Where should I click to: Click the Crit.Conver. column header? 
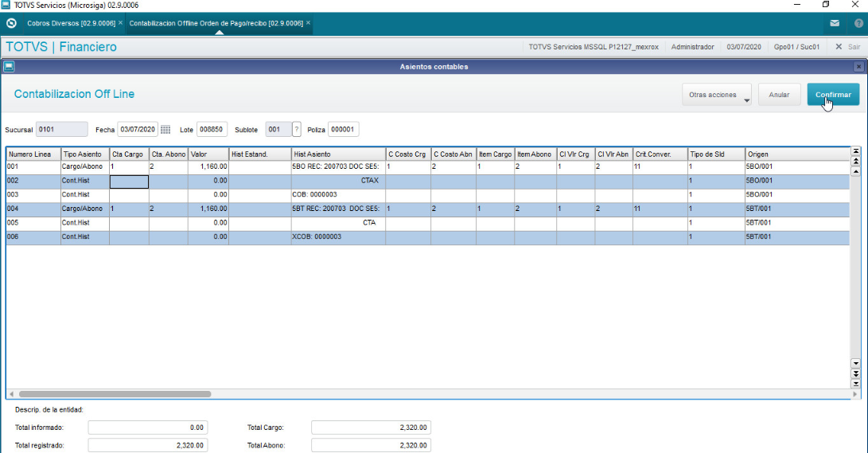pos(660,154)
